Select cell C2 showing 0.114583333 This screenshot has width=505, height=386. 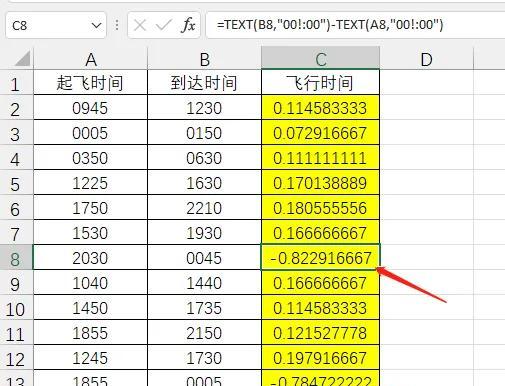pyautogui.click(x=320, y=108)
